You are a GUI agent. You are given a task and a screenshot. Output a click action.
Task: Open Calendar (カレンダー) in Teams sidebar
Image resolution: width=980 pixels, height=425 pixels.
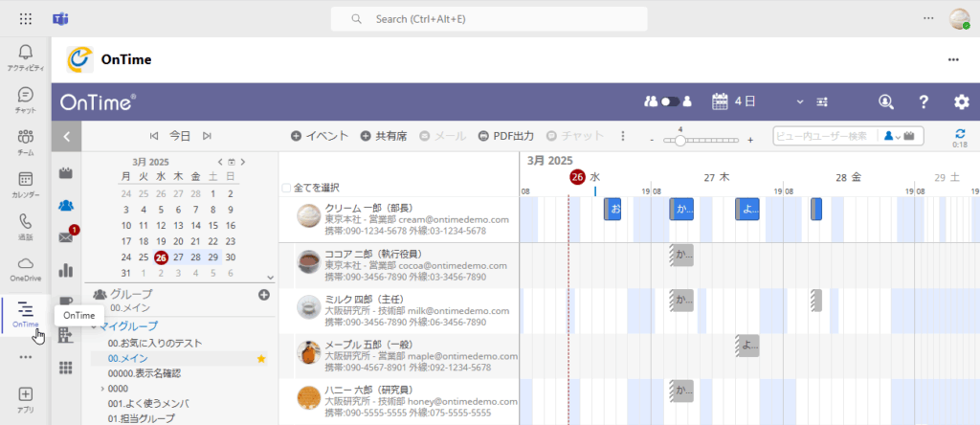[x=26, y=186]
